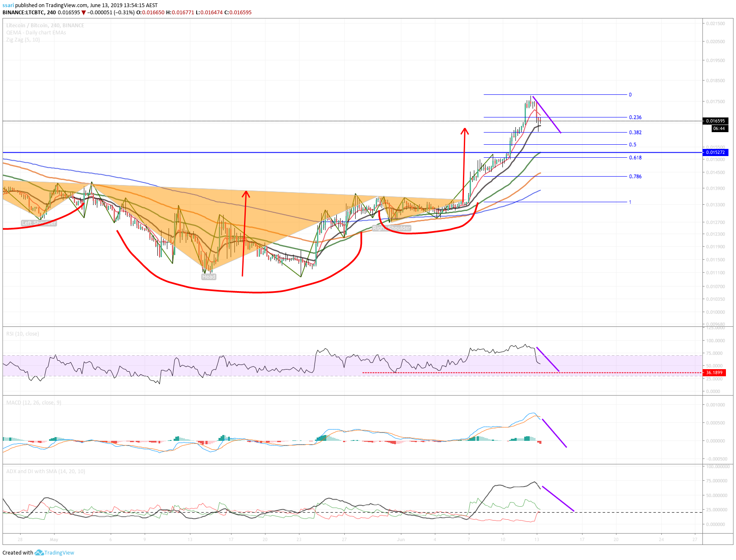
Task: Click the 0.017500 price axis label
Action: point(715,102)
